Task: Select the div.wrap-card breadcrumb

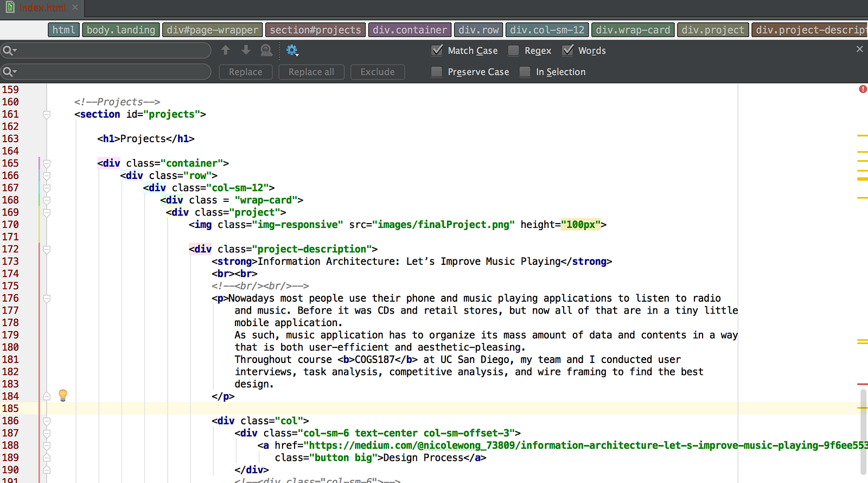Action: pyautogui.click(x=633, y=30)
